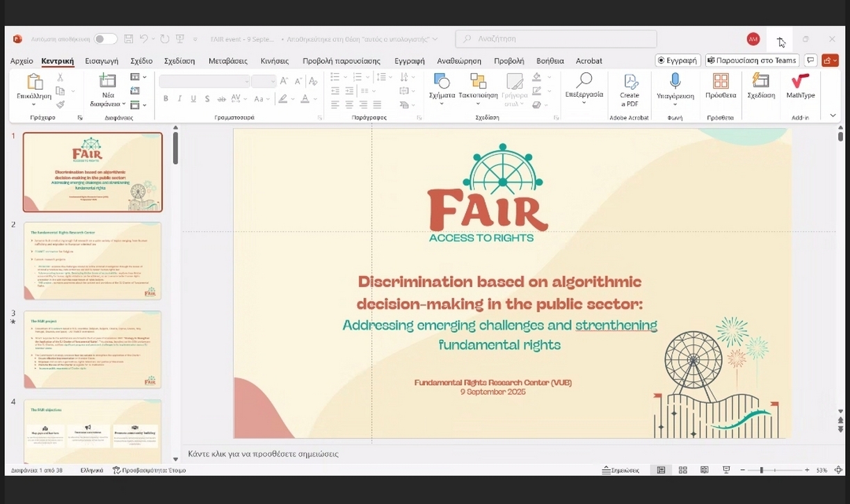
Task: Click the Fit slide to window icon
Action: 837,471
